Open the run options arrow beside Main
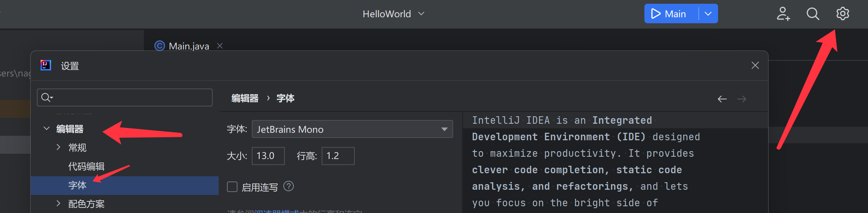This screenshot has height=213, width=868. pos(708,14)
